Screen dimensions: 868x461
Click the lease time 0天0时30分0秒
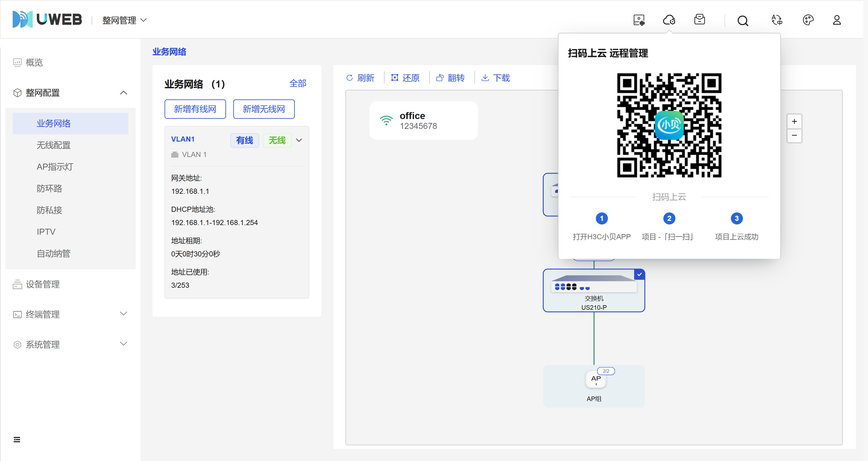(x=195, y=254)
